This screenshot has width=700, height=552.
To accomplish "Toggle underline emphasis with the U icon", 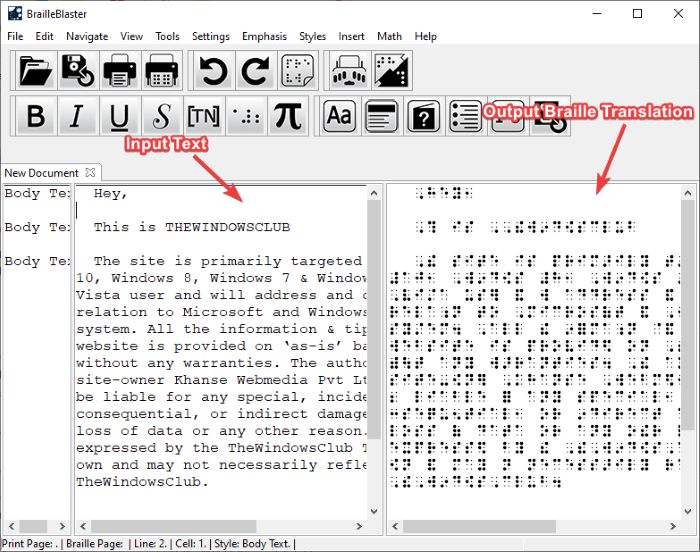I will pyautogui.click(x=120, y=116).
